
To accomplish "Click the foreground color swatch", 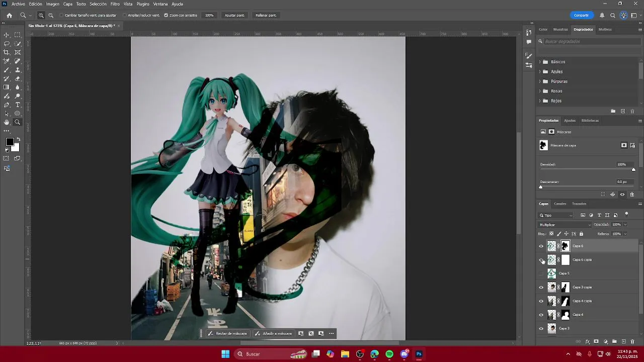I will click(x=10, y=142).
